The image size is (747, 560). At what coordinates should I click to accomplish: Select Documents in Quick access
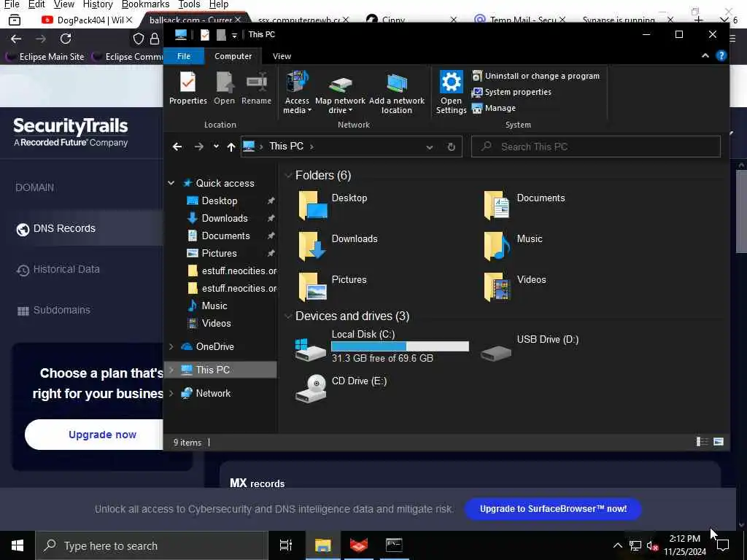tap(225, 236)
